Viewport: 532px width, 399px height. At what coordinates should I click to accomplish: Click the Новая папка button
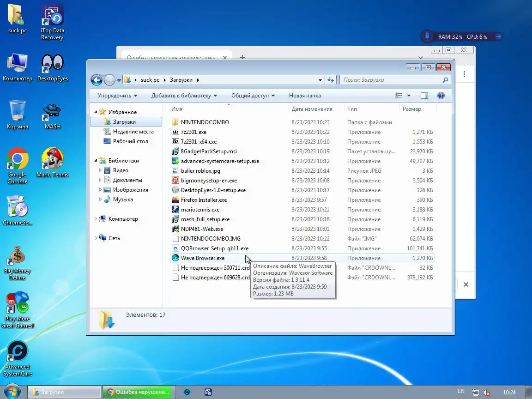(x=305, y=96)
